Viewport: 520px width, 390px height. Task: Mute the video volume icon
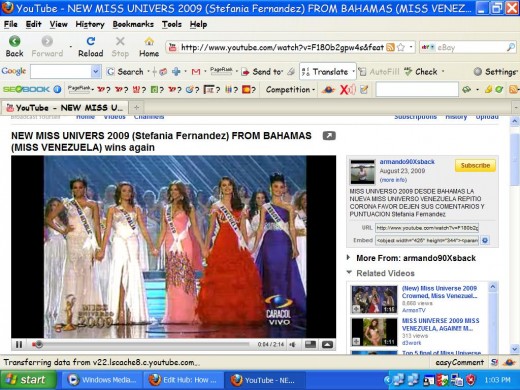click(293, 345)
